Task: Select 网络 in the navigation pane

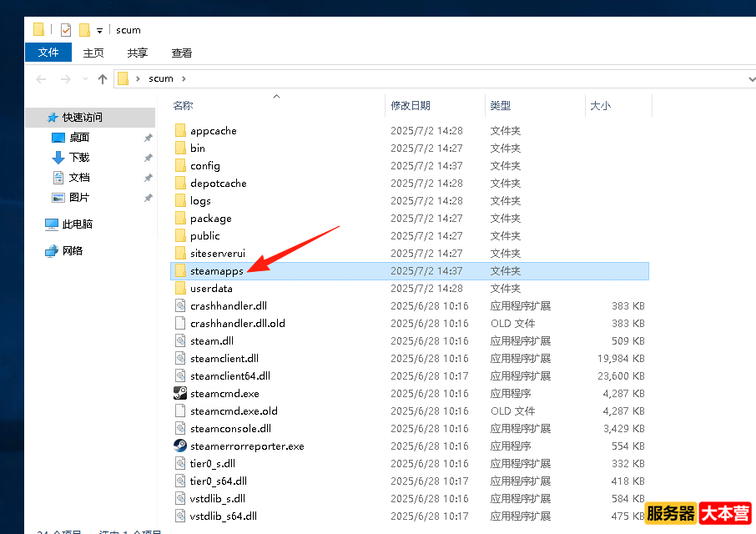Action: pyautogui.click(x=73, y=250)
